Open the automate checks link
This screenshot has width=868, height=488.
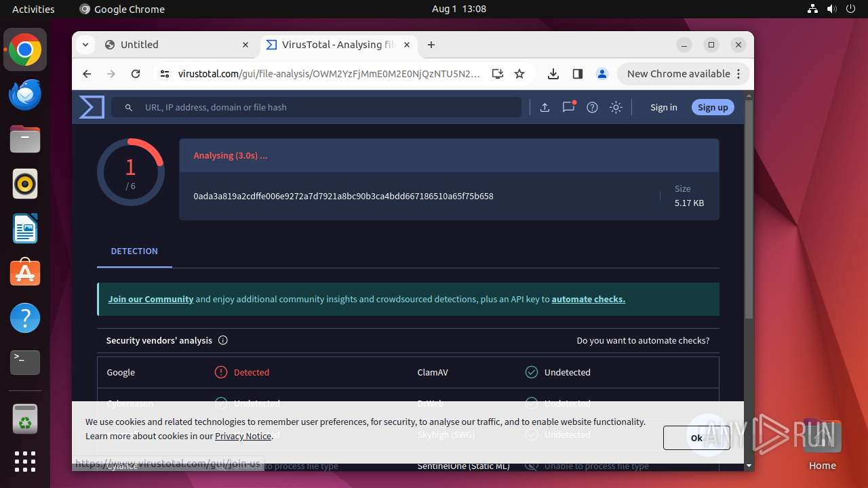coord(589,299)
